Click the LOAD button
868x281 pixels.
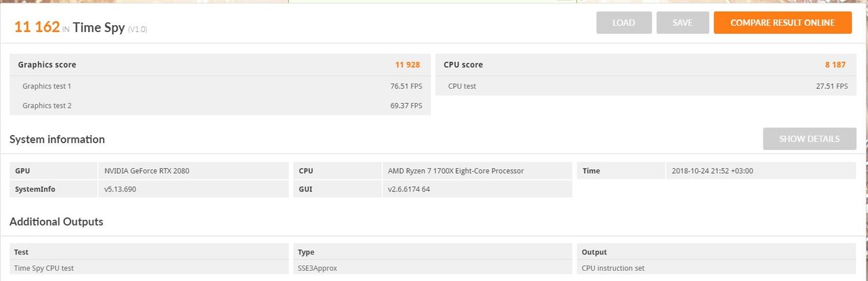[x=624, y=23]
